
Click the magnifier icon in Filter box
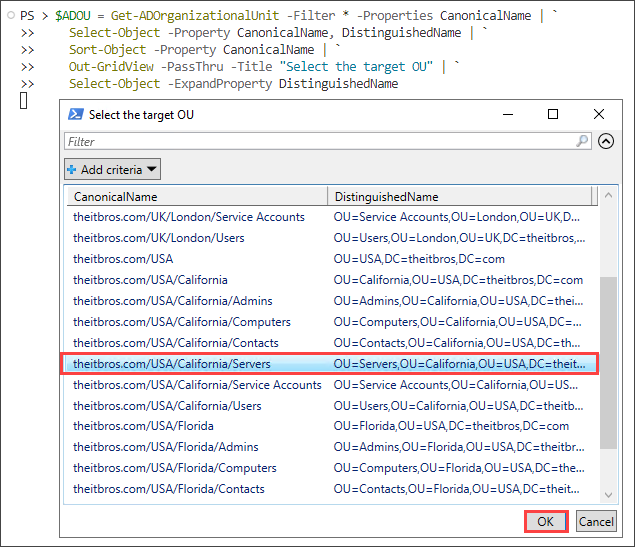pyautogui.click(x=582, y=141)
